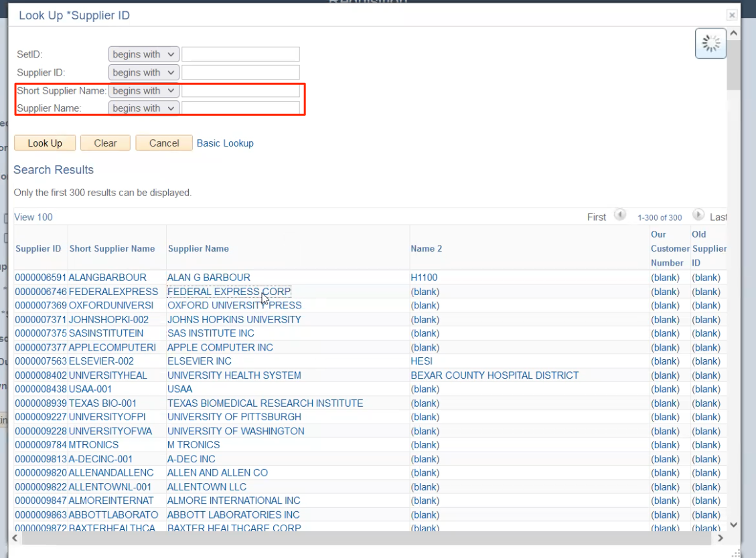Open the SetID operator dropdown
This screenshot has width=756, height=558.
point(144,54)
